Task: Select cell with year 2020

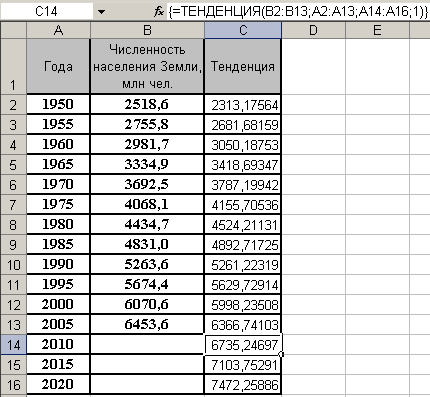Action: [x=58, y=385]
